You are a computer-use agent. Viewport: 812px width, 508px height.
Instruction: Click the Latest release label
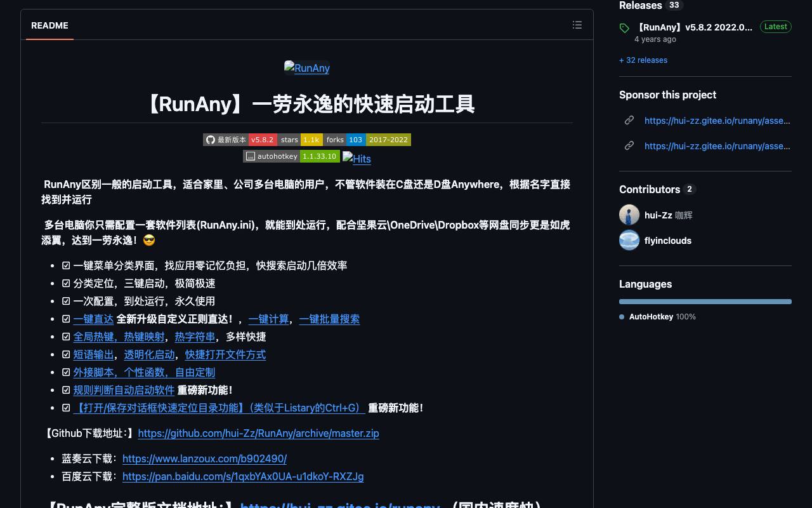775,27
